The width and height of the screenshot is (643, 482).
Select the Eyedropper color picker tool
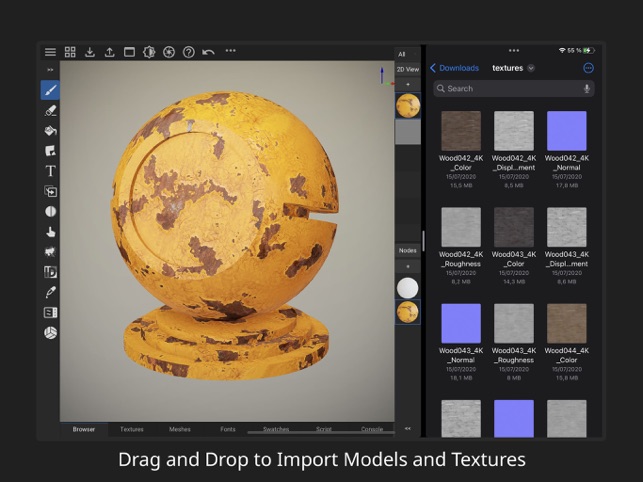pyautogui.click(x=50, y=292)
